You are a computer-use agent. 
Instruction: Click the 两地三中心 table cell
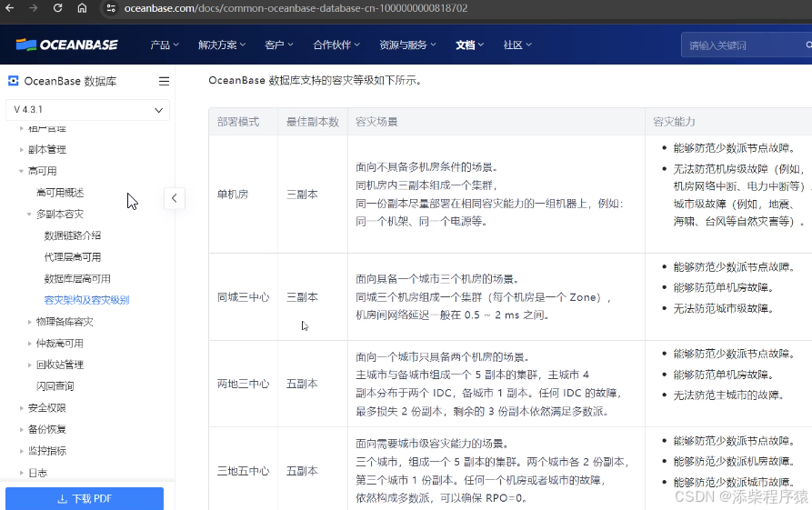[x=243, y=384]
